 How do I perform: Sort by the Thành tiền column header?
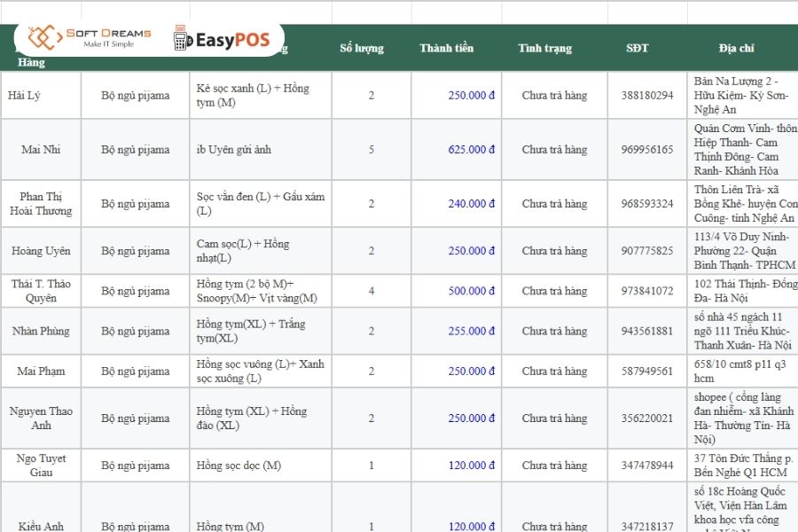tap(449, 48)
